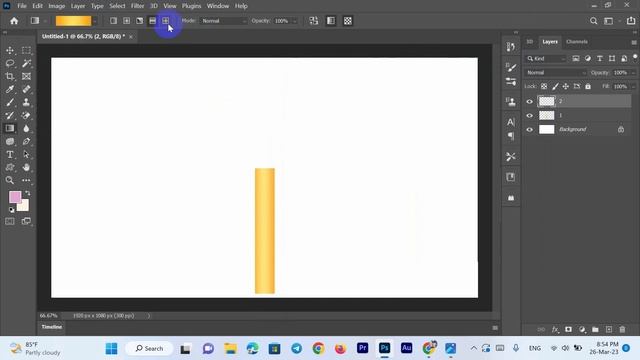The width and height of the screenshot is (640, 360).
Task: Hide layer 1 with eye icon
Action: coord(529,116)
